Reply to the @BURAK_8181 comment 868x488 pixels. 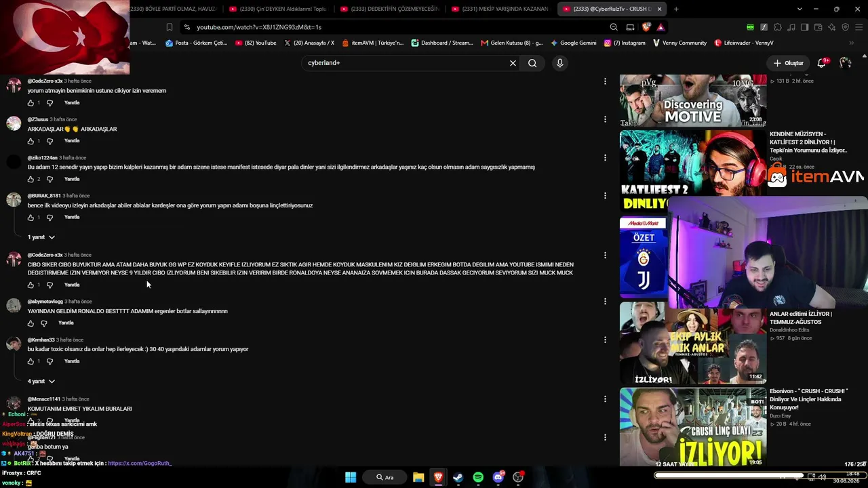pyautogui.click(x=72, y=218)
